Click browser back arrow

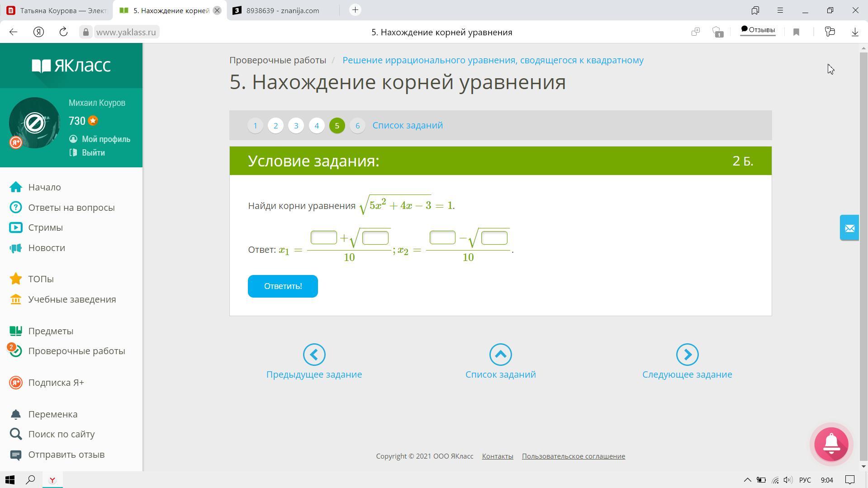click(14, 32)
